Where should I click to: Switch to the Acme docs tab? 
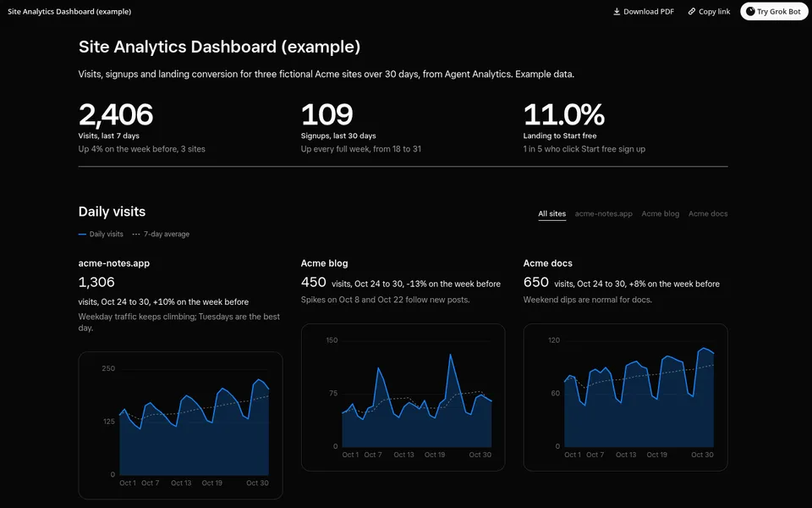(708, 213)
